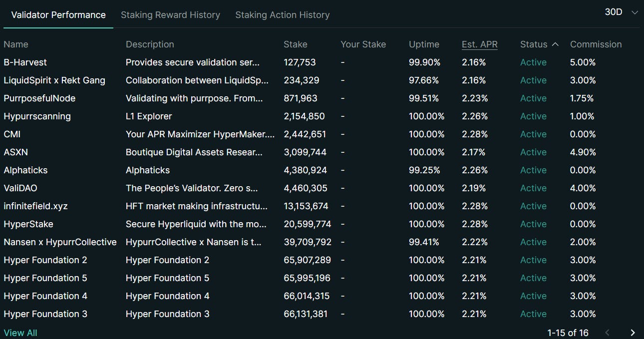Click the L1 Explorer description
Viewport: 644px width, 339px height.
(149, 116)
